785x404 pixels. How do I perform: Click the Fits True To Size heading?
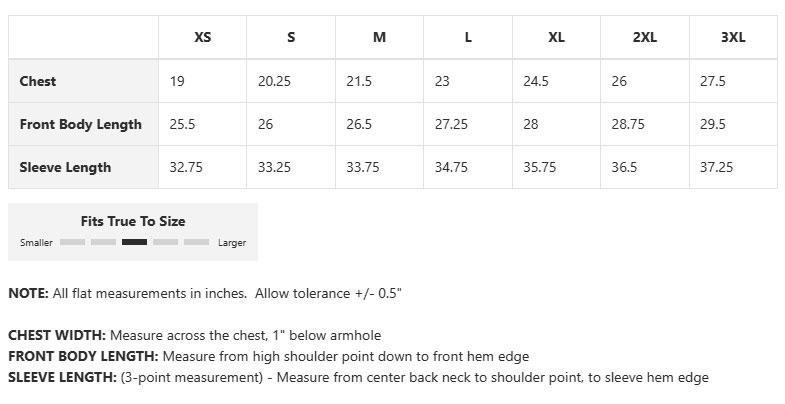[133, 222]
